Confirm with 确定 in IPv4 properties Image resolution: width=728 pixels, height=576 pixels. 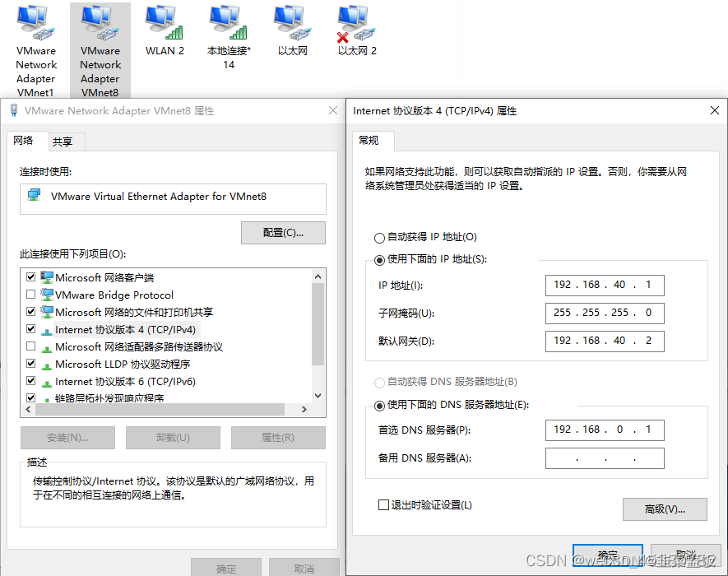coord(608,555)
